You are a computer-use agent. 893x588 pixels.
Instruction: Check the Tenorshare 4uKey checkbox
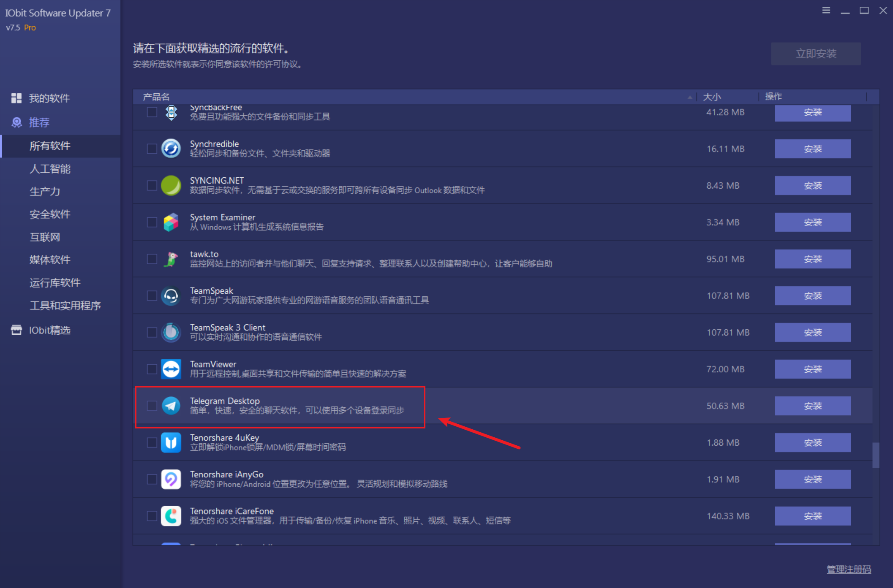[x=152, y=442]
